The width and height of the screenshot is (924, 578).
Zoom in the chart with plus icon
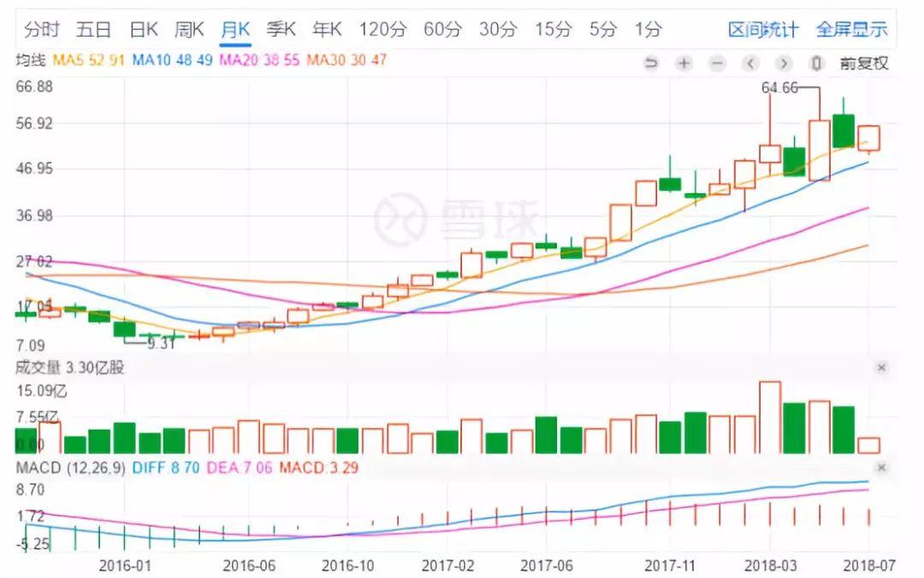click(684, 63)
